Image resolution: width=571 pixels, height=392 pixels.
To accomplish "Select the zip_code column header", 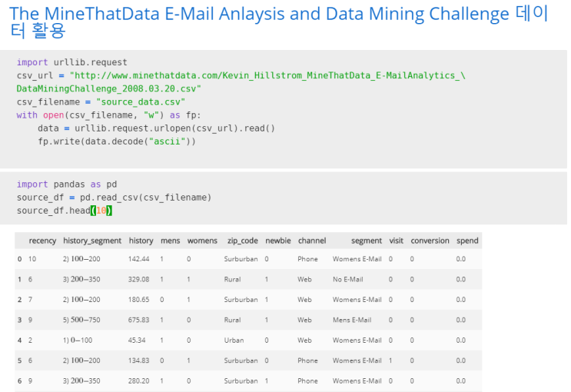I will coord(243,241).
